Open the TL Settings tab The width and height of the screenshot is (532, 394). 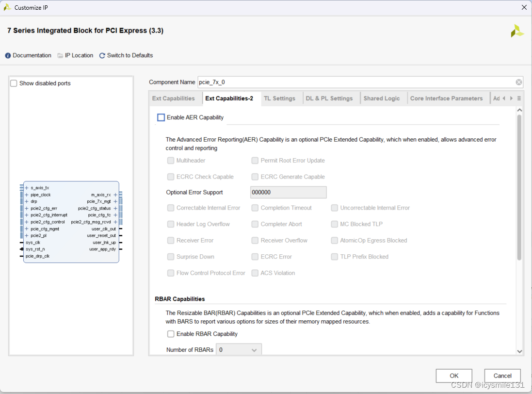tap(279, 98)
